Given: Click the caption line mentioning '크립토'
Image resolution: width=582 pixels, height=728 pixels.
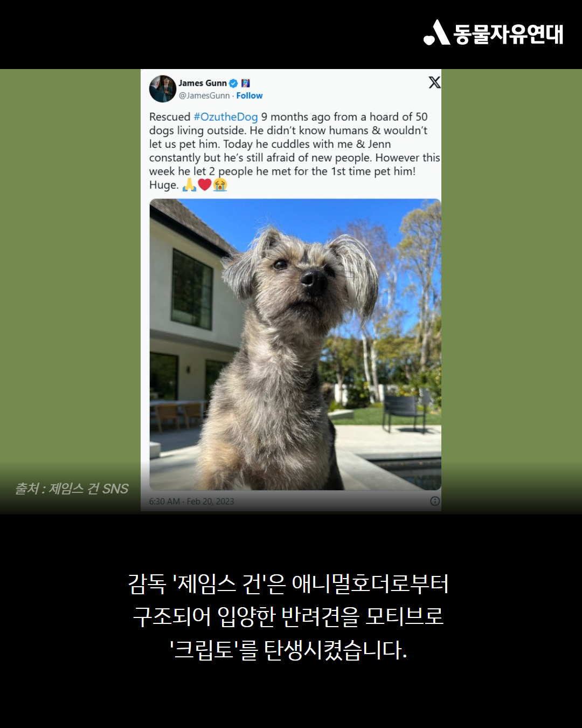Looking at the screenshot, I should click(289, 650).
